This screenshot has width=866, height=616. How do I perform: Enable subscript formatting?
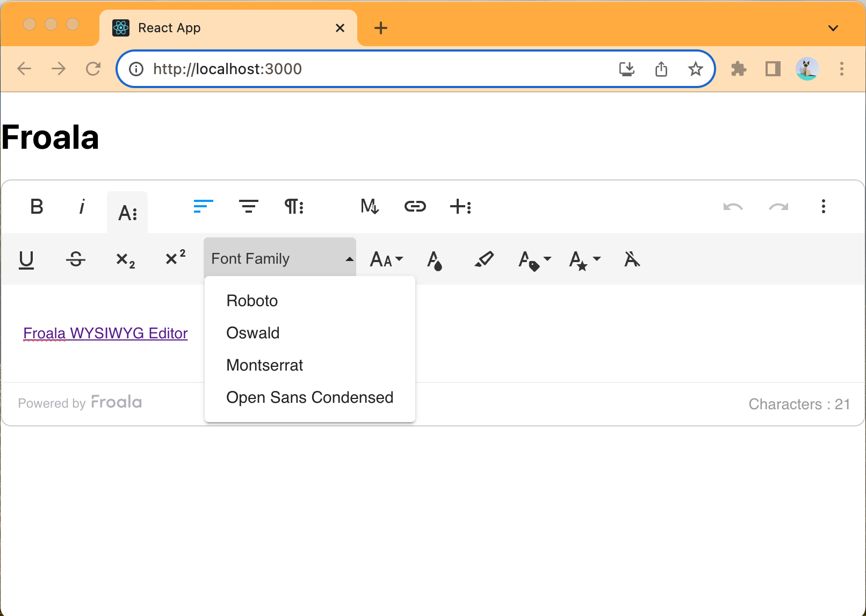point(125,259)
